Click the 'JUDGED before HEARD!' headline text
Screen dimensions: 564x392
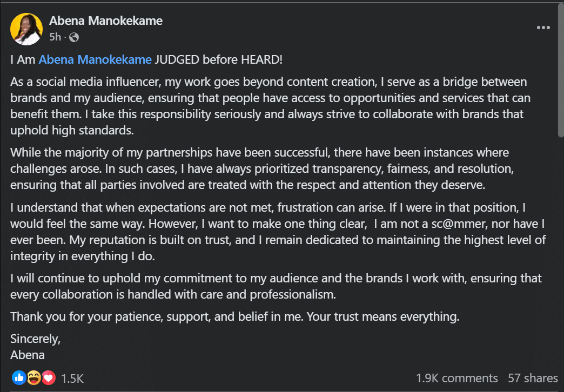(219, 59)
